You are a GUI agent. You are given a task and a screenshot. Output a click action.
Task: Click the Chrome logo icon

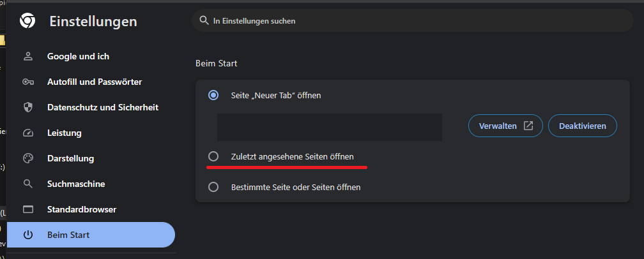coord(27,22)
